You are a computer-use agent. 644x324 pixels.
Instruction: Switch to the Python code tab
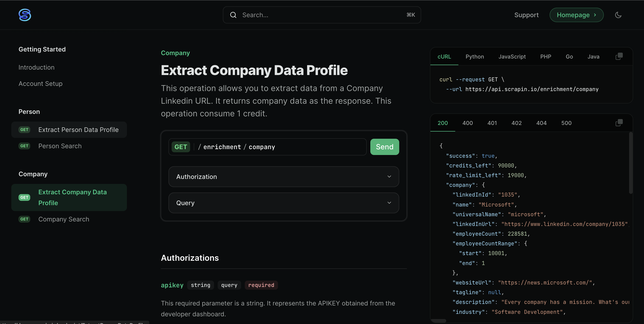(x=475, y=56)
